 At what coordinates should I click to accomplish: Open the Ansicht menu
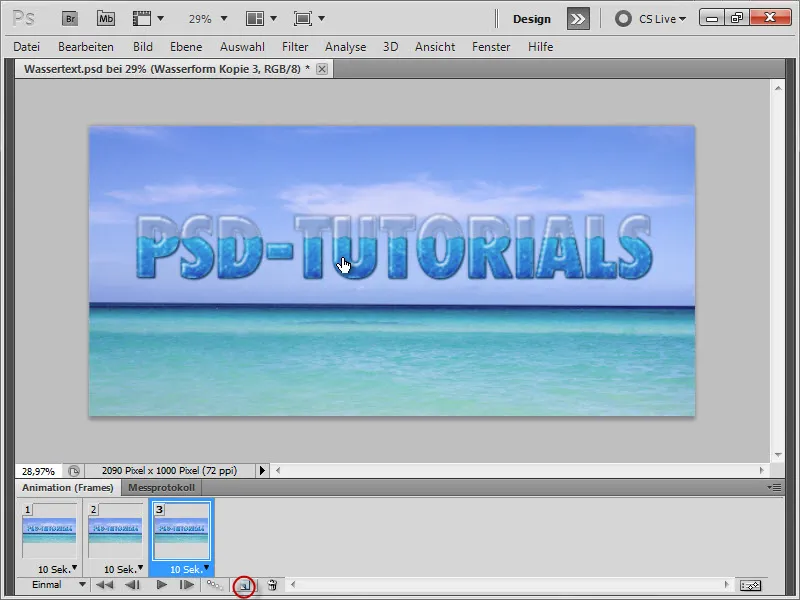click(x=435, y=47)
